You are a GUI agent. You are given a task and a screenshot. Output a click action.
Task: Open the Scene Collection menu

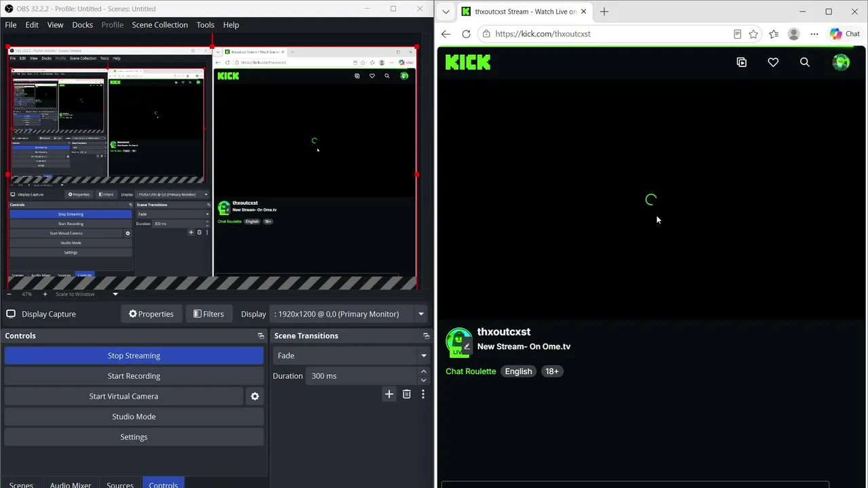pos(160,25)
